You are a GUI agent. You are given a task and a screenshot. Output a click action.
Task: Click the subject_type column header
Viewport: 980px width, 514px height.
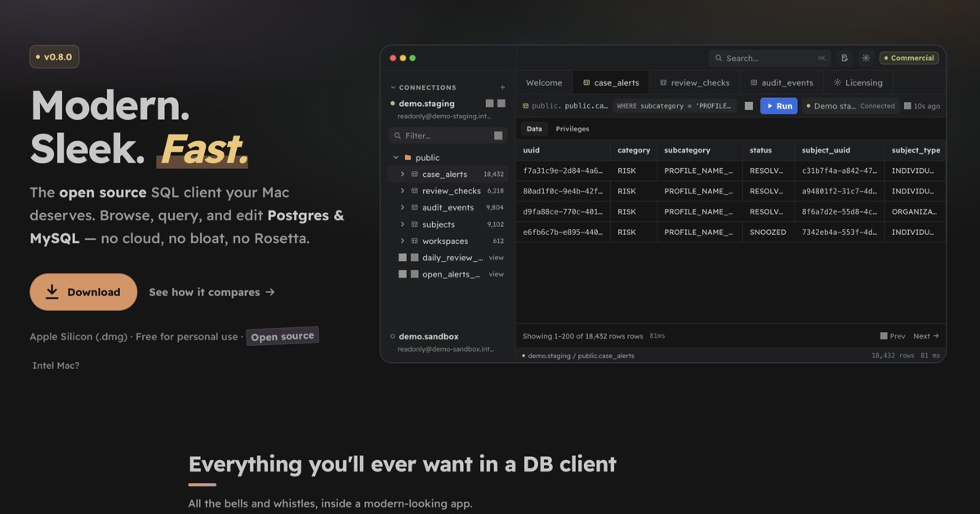point(915,150)
